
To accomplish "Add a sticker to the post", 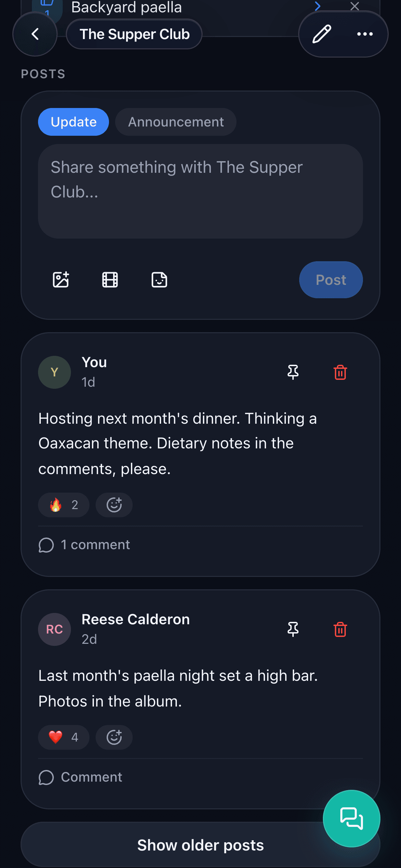I will [x=159, y=280].
